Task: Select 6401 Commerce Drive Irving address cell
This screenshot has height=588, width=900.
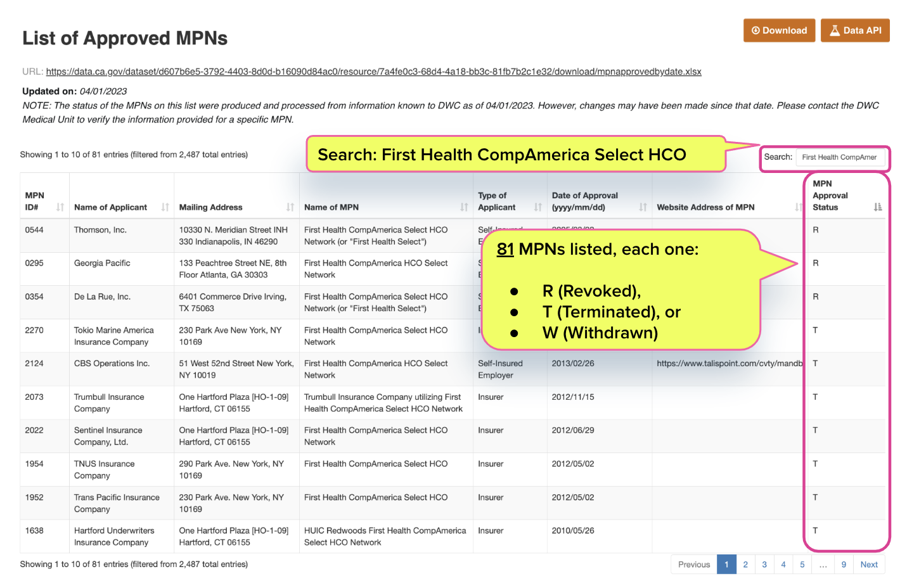Action: [236, 302]
